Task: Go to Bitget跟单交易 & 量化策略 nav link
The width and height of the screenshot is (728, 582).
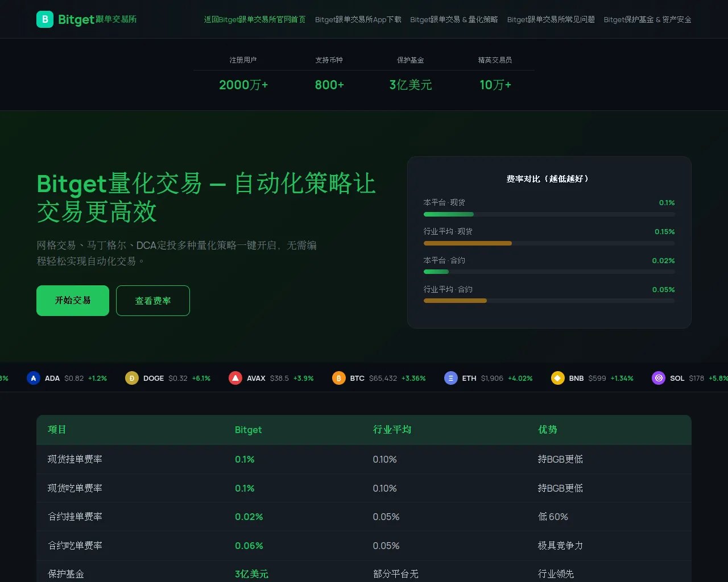Action: tap(454, 19)
